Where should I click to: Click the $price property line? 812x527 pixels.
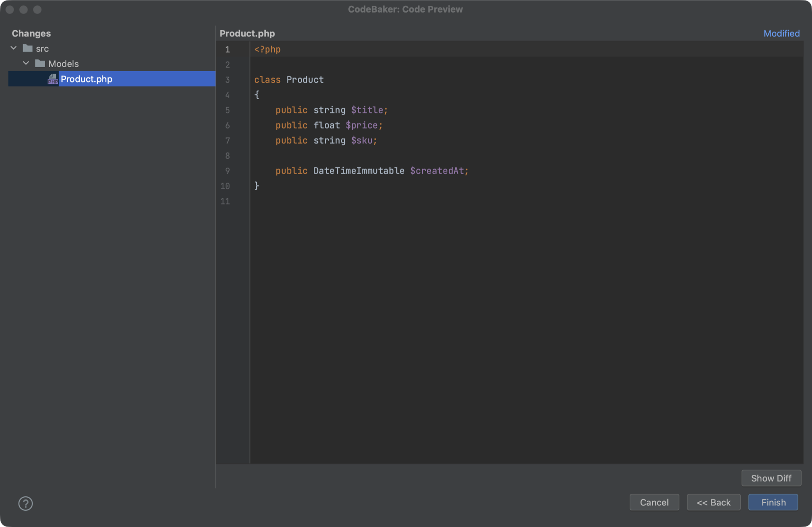329,125
